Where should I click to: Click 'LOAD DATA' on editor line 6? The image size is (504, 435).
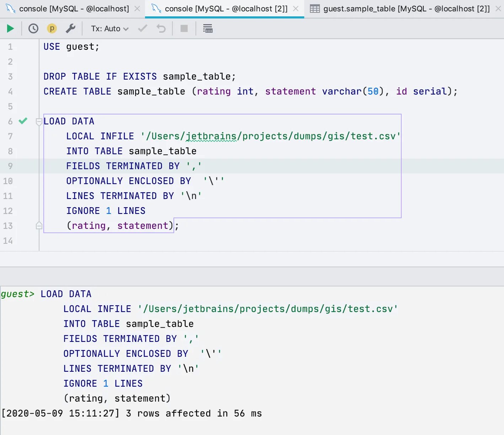[69, 121]
